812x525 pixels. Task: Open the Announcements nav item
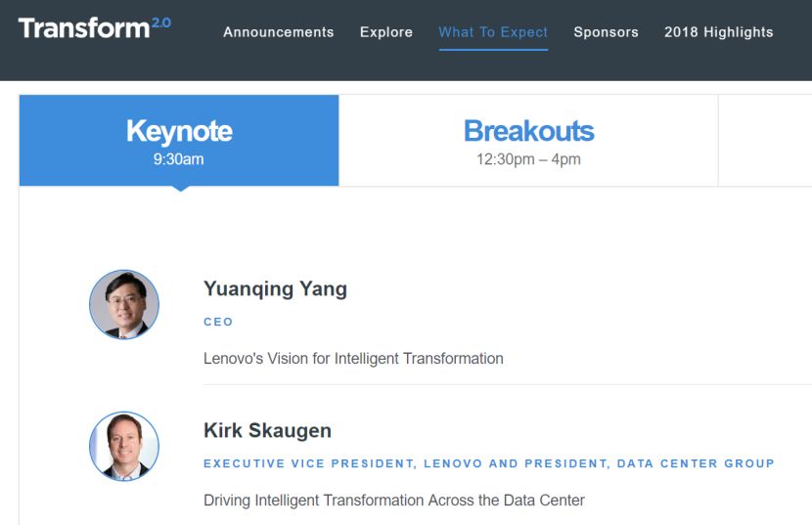(278, 32)
